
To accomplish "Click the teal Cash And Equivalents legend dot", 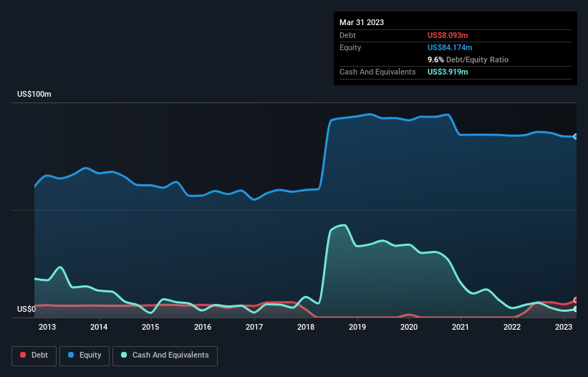I will [124, 355].
